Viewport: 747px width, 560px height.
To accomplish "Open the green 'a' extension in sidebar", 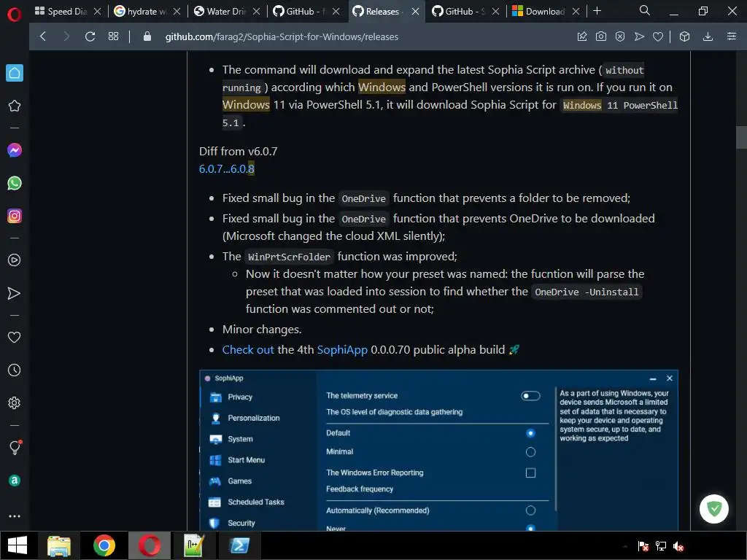I will pos(15,481).
